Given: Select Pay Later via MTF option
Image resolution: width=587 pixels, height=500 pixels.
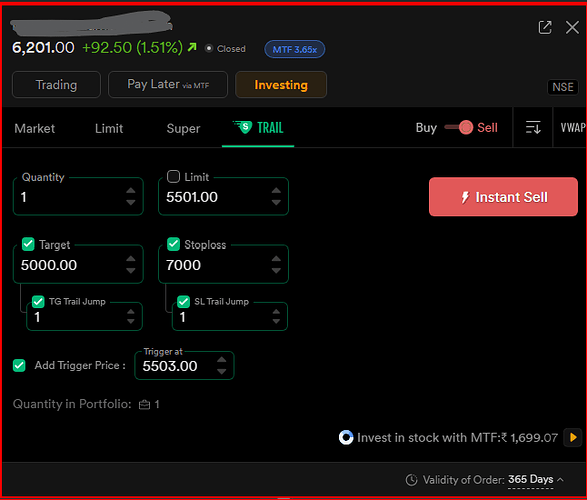Looking at the screenshot, I should click(168, 85).
